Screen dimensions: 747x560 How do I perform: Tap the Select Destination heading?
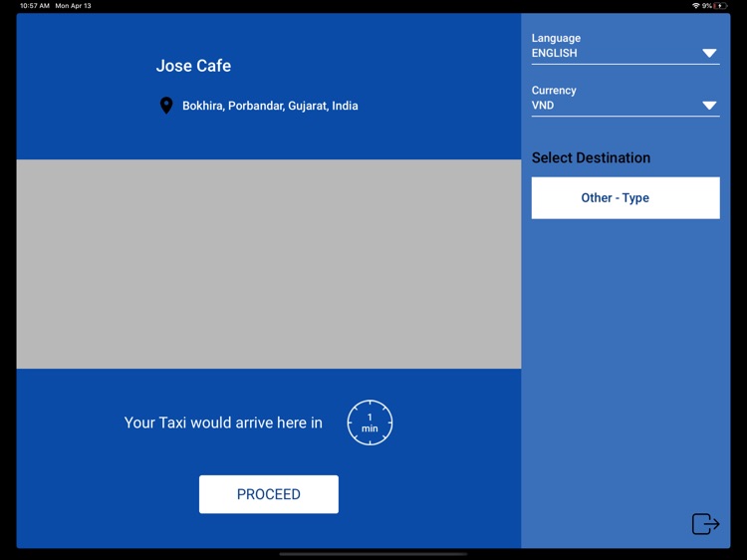(591, 157)
